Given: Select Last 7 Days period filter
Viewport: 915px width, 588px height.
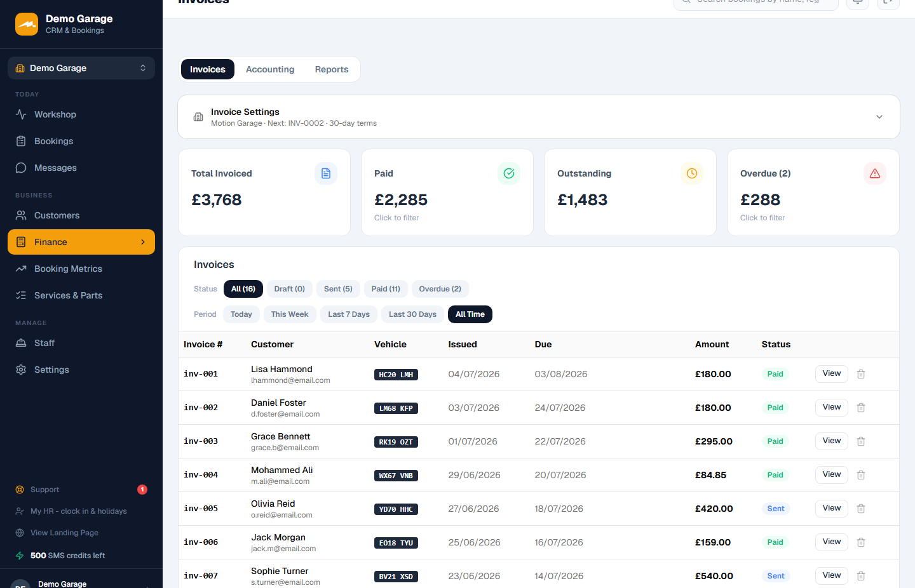Looking at the screenshot, I should coord(349,314).
